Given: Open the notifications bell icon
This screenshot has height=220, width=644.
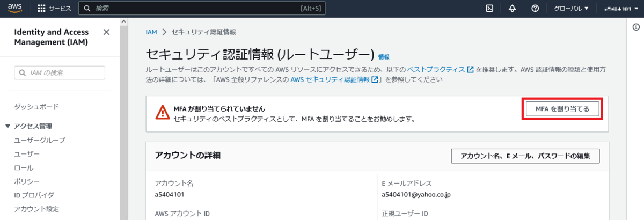Looking at the screenshot, I should click(512, 9).
